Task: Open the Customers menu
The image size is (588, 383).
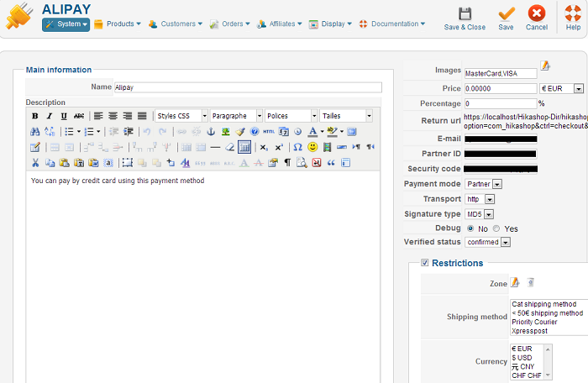Action: coord(175,24)
